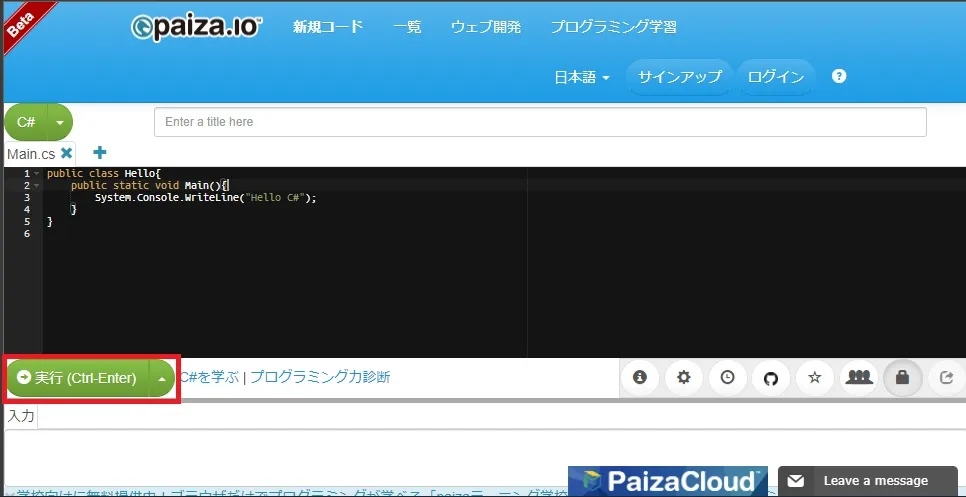
Task: Open the settings gear icon
Action: (684, 377)
